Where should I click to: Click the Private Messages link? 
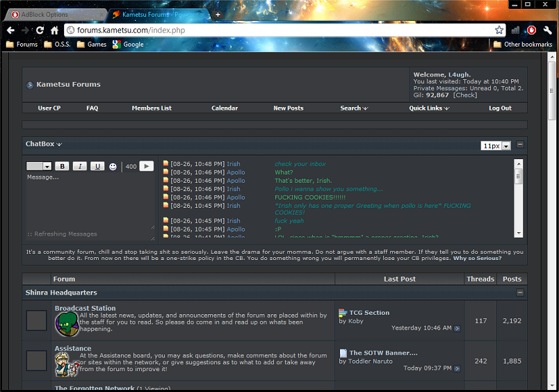click(x=440, y=88)
